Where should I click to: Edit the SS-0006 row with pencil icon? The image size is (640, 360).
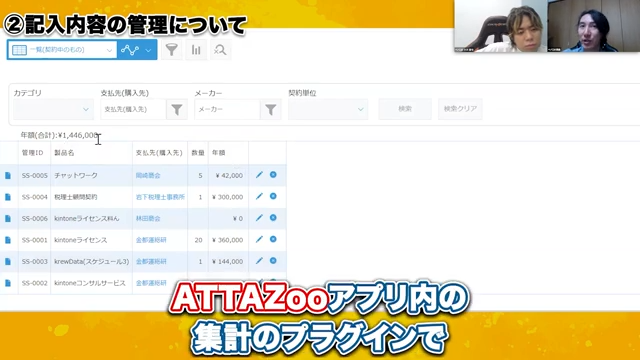pos(259,218)
